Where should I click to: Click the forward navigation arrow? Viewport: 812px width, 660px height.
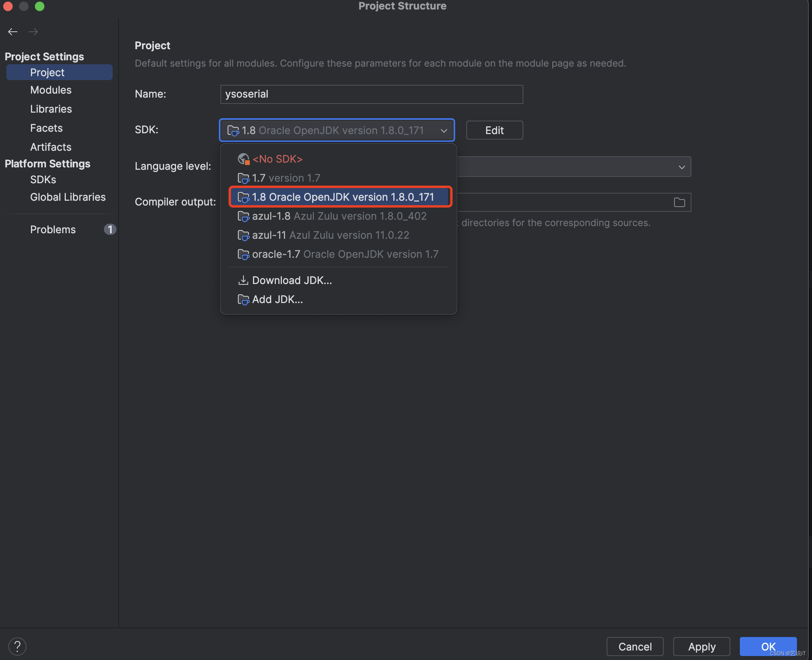33,32
